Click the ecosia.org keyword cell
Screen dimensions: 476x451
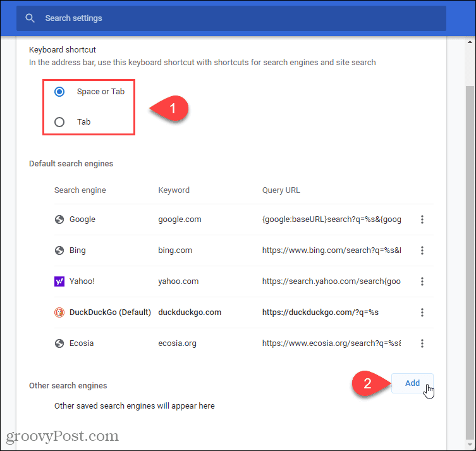177,343
